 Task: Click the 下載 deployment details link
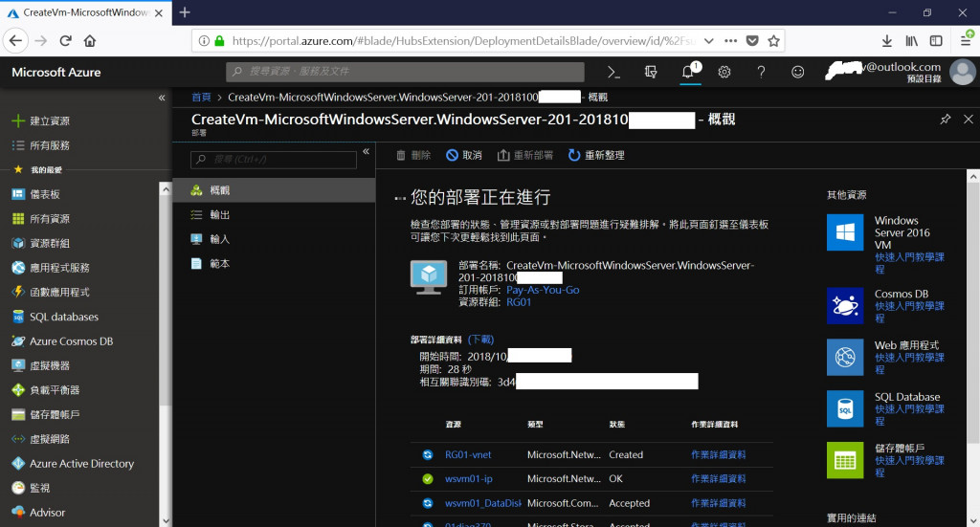click(480, 339)
